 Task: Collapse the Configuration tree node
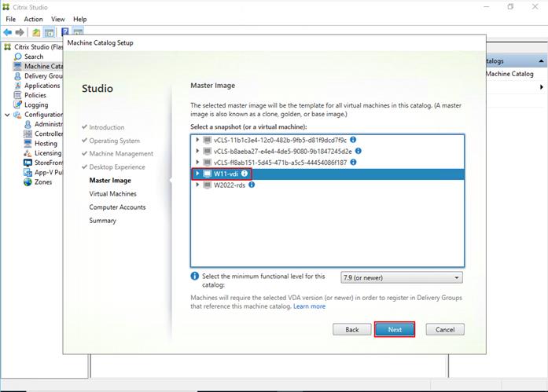[7, 115]
